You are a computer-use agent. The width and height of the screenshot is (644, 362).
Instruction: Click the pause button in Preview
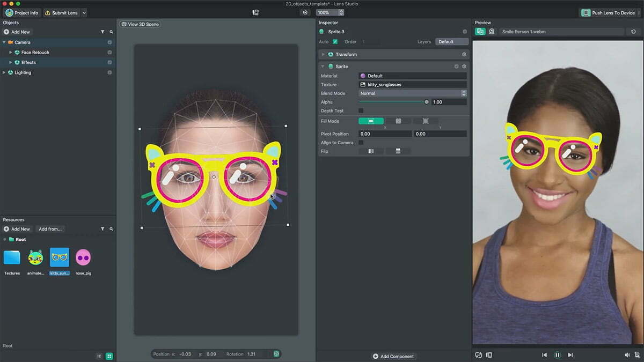(557, 354)
